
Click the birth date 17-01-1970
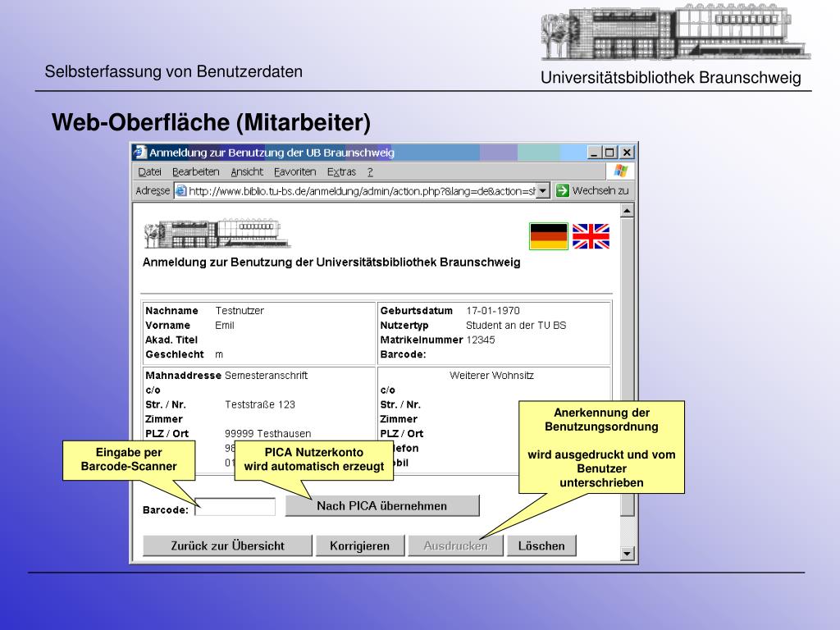click(493, 311)
